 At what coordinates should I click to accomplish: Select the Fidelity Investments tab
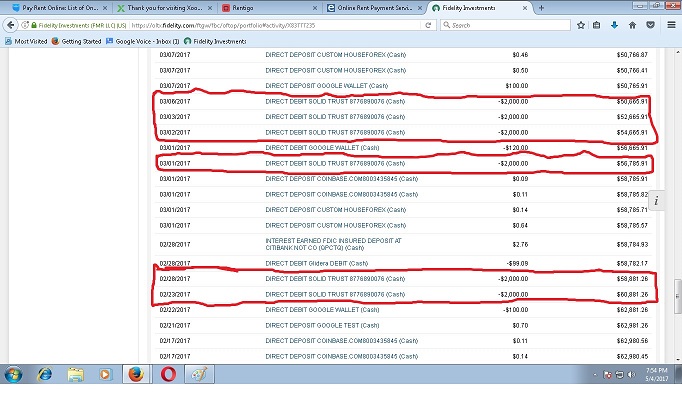[x=478, y=8]
